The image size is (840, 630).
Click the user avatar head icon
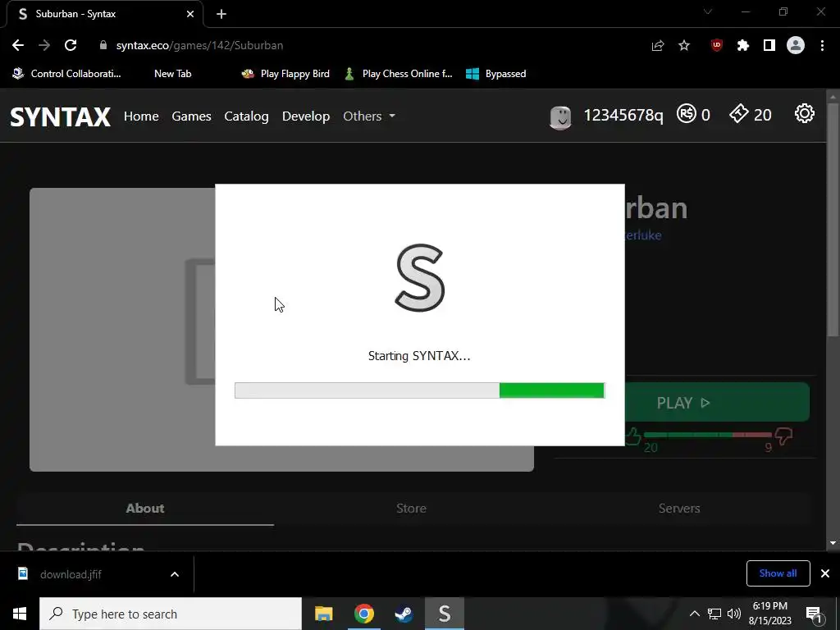[x=561, y=117]
